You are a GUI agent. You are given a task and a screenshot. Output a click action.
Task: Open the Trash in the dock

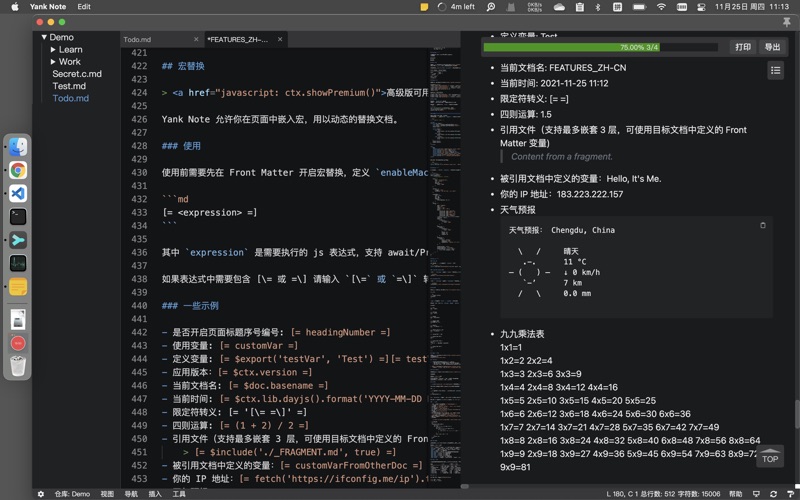(x=18, y=366)
